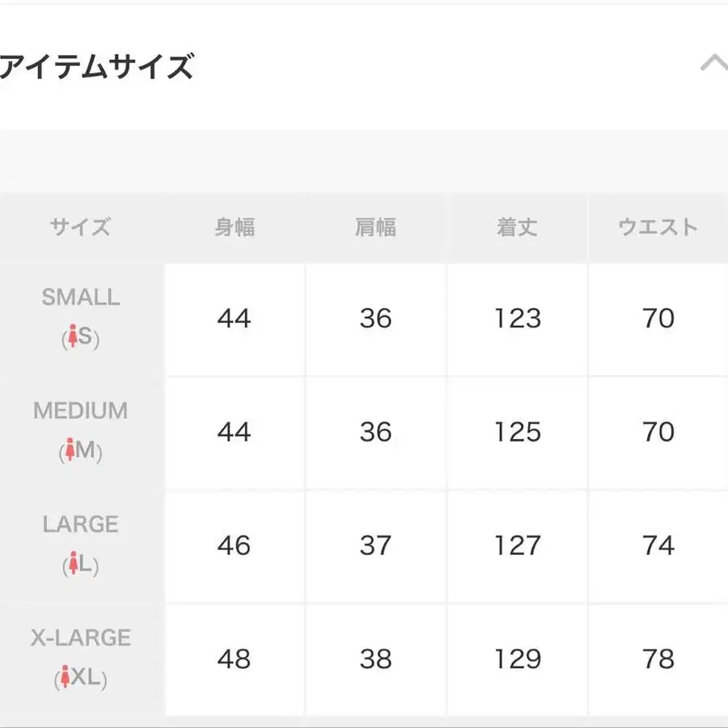Collapse the アイテムサイズ section chevron
Screen dimensions: 728x728
[713, 61]
